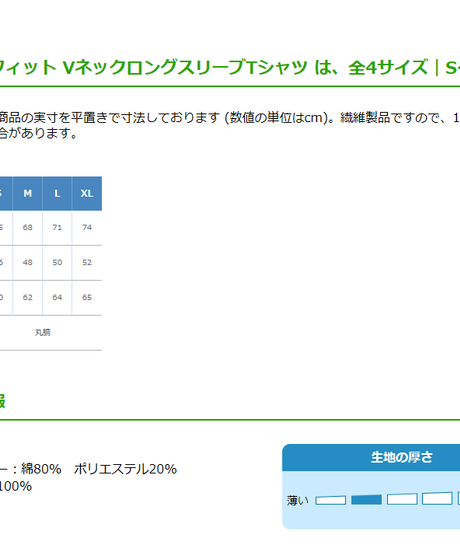This screenshot has height=552, width=460.
Task: Select the value 48 in M column
Action: (x=27, y=262)
